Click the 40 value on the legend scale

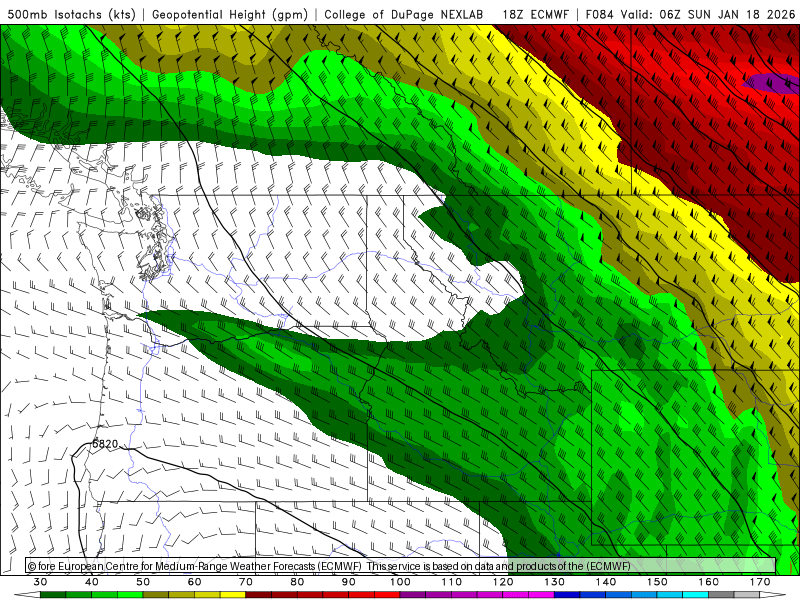click(92, 582)
